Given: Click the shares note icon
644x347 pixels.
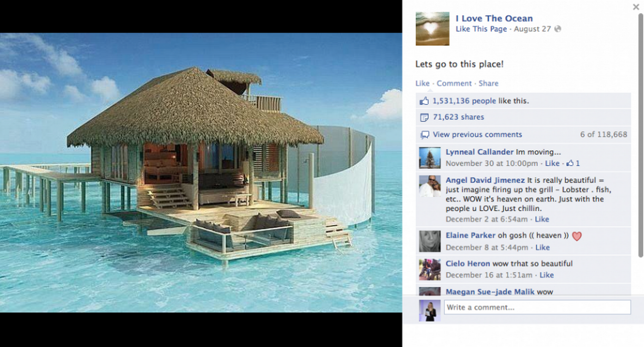Looking at the screenshot, I should click(x=424, y=117).
